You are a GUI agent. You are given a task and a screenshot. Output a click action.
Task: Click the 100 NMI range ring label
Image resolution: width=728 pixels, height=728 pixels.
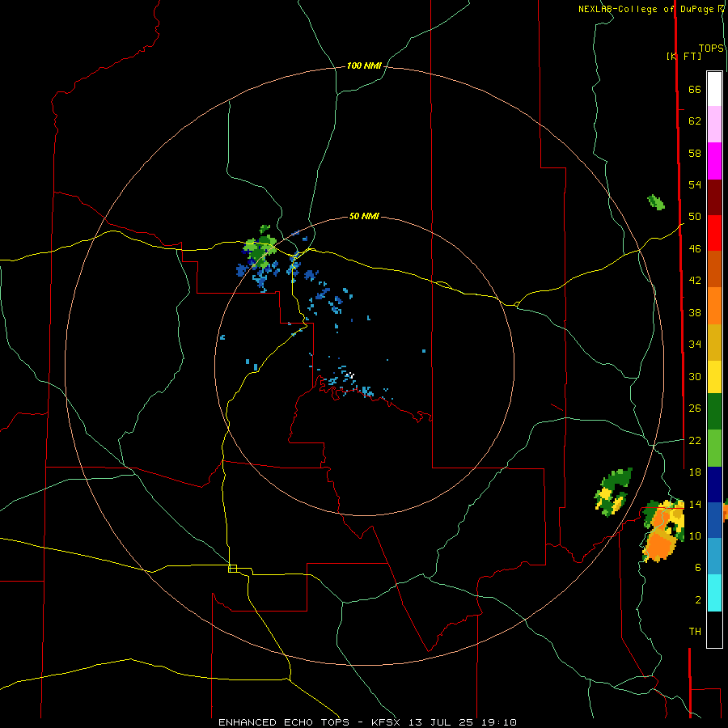(364, 66)
